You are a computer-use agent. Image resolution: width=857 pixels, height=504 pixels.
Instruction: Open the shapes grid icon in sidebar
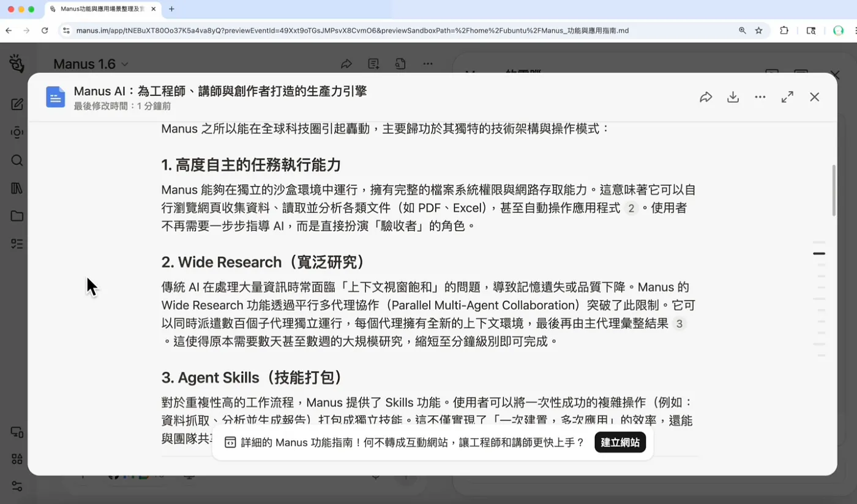[x=17, y=459]
